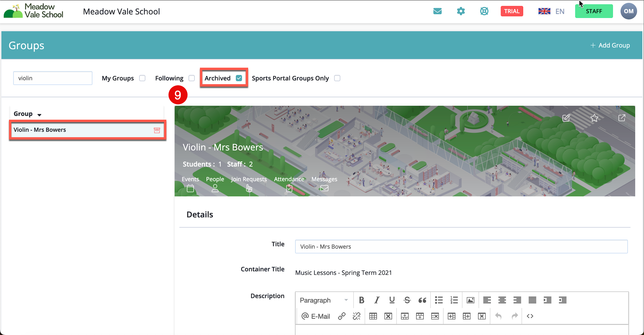
Task: Click the Add Group button
Action: (610, 45)
